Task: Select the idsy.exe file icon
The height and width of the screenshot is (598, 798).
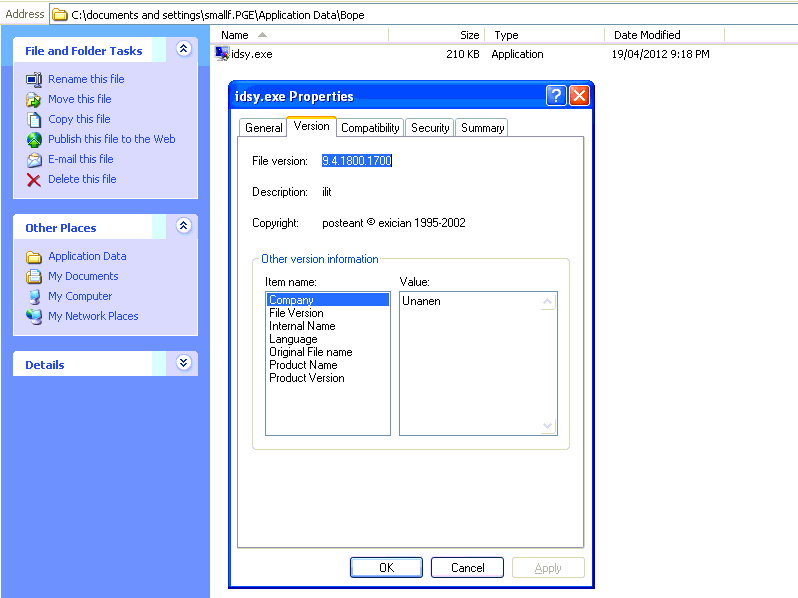Action: (222, 53)
